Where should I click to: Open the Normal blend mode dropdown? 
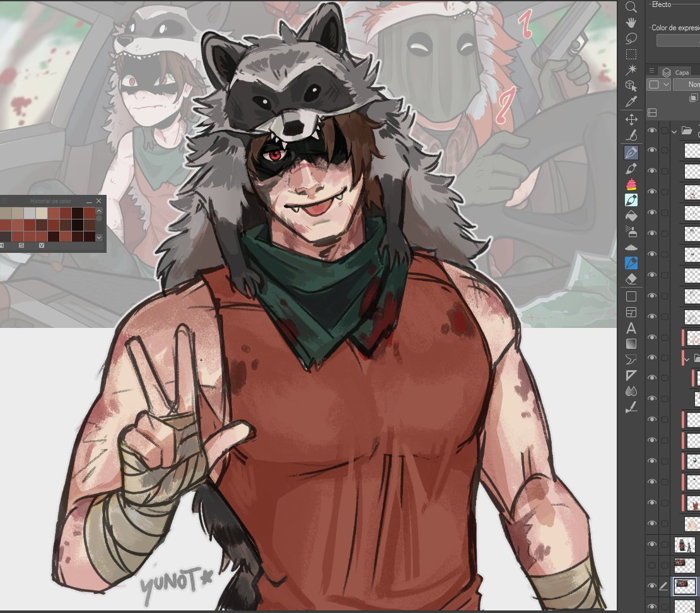687,85
